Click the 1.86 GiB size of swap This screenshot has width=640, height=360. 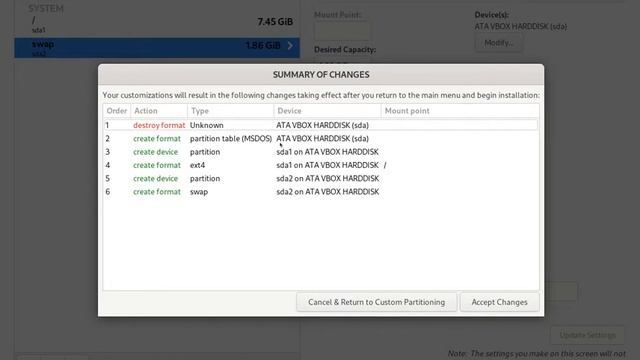263,45
